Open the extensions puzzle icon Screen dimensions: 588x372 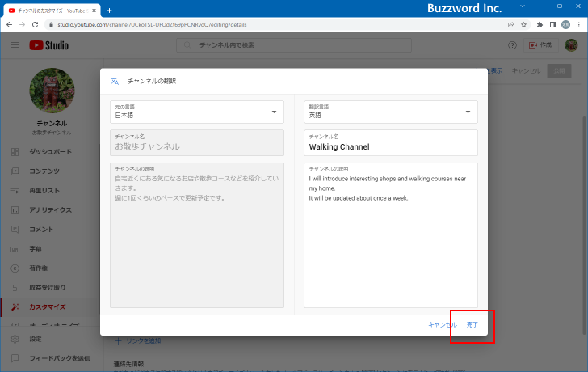540,25
